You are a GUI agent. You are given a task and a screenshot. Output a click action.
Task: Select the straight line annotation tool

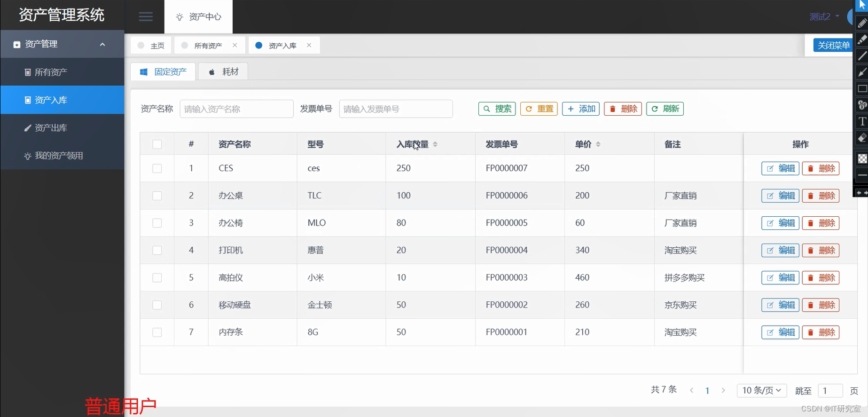tap(862, 56)
